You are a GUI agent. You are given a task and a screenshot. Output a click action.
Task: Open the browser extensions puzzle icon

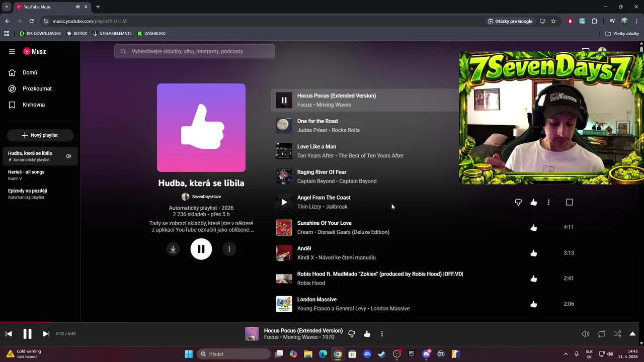[595, 21]
